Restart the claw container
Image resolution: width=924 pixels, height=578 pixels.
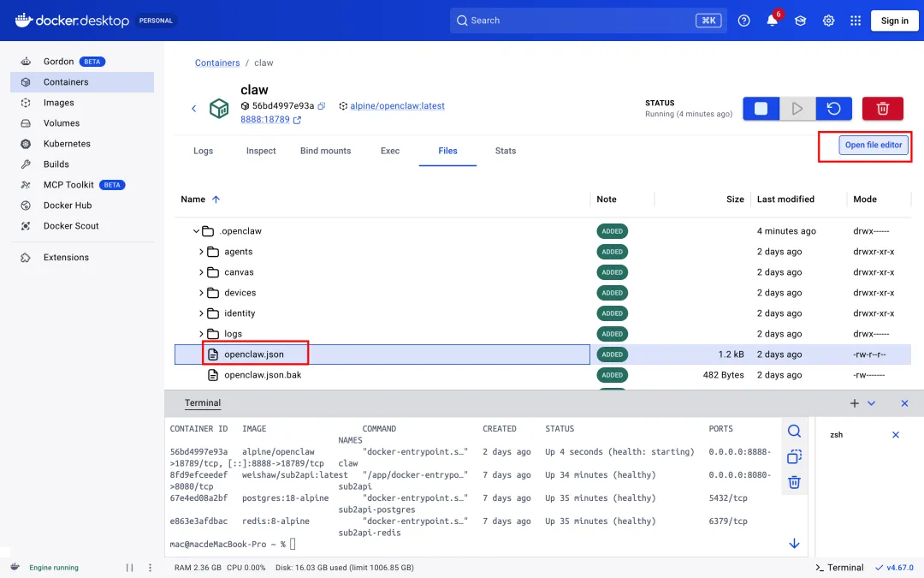point(833,109)
